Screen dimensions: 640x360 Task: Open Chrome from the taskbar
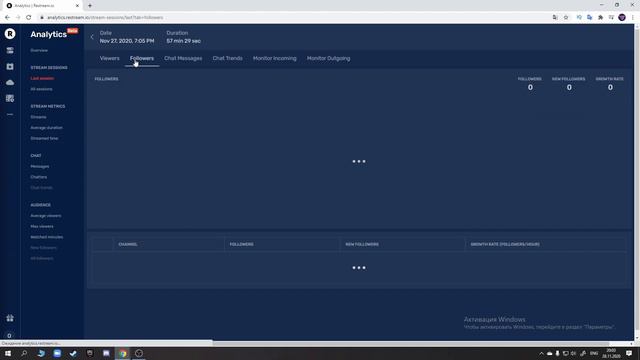(x=123, y=353)
